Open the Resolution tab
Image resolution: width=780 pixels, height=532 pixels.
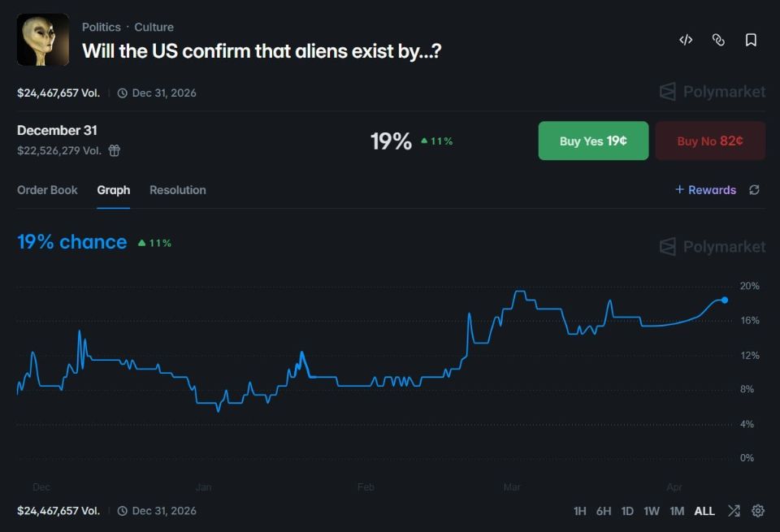pyautogui.click(x=177, y=189)
